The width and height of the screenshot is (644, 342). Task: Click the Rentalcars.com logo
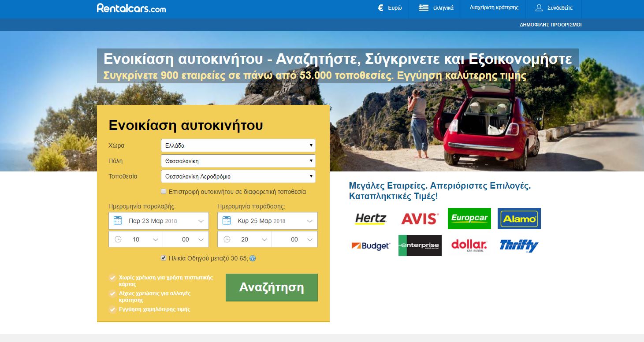[x=131, y=8]
